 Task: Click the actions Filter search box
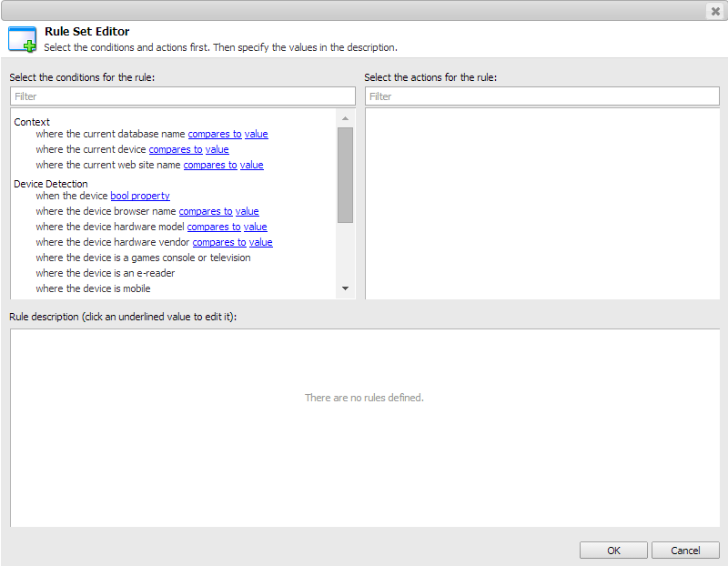pos(542,96)
